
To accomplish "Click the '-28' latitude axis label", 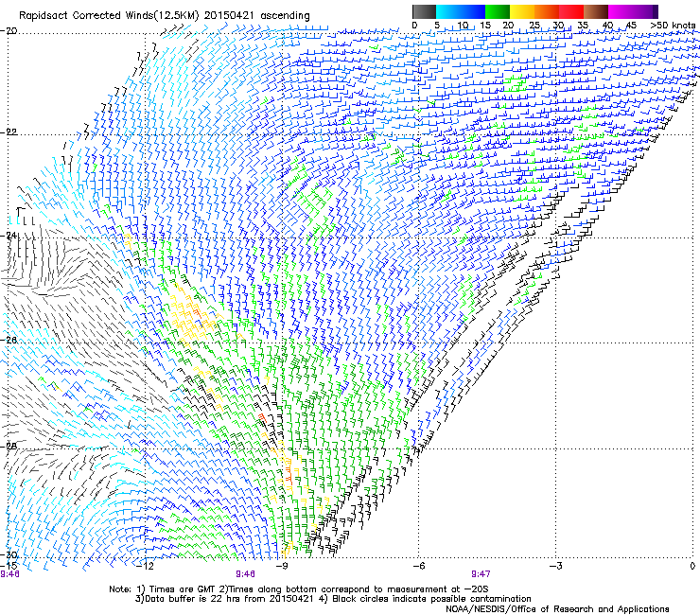I will pyautogui.click(x=9, y=447).
